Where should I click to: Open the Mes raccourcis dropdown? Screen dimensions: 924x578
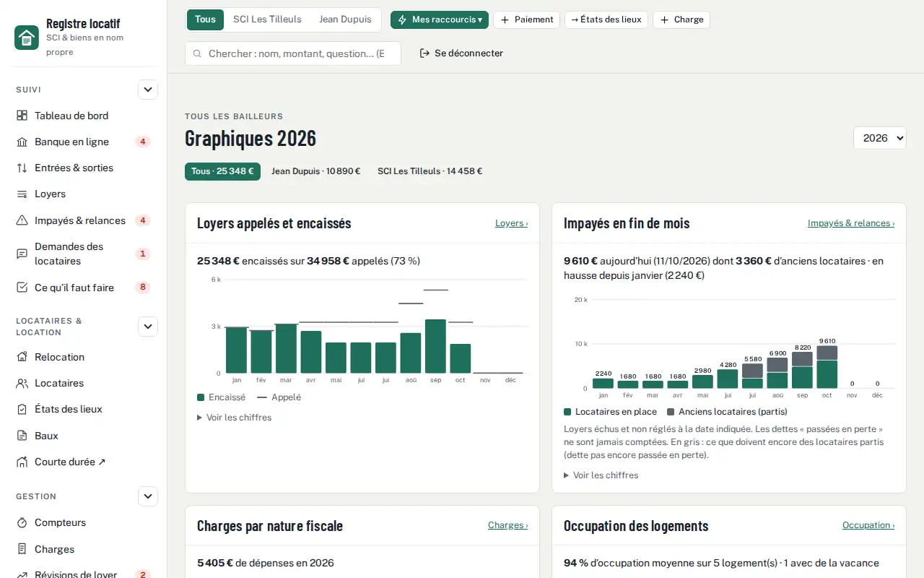pos(440,20)
